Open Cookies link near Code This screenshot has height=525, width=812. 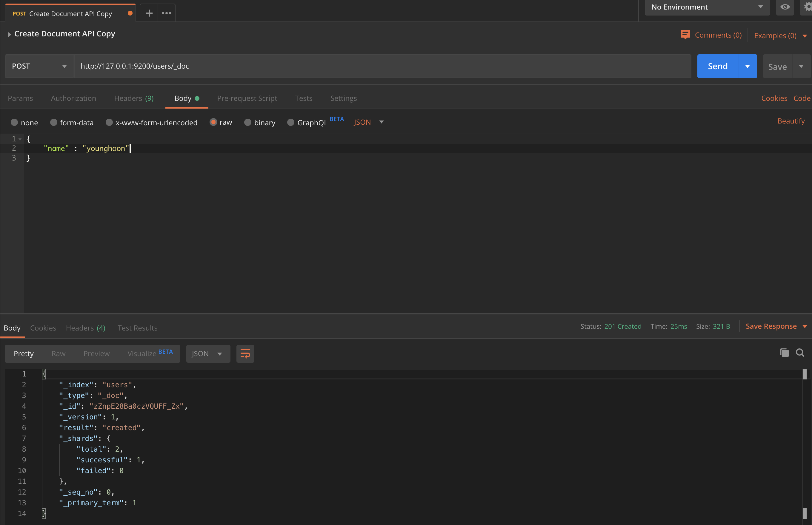coord(774,98)
